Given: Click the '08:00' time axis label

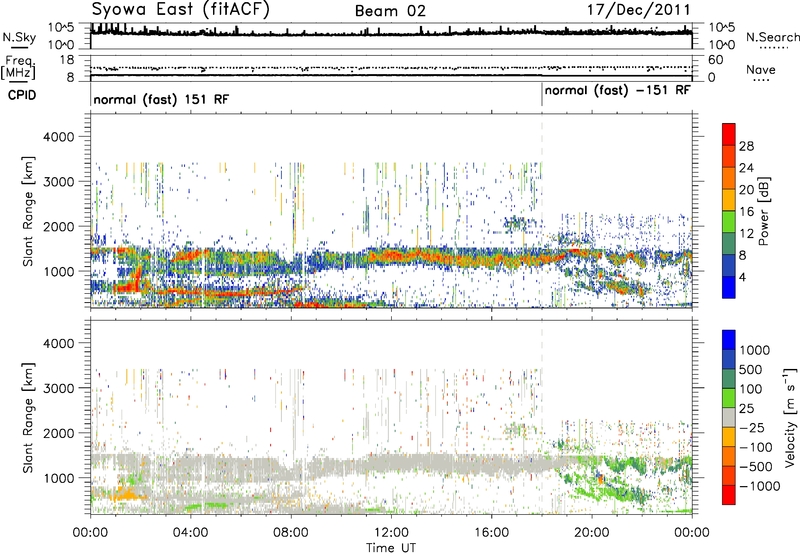Looking at the screenshot, I should pyautogui.click(x=290, y=533).
